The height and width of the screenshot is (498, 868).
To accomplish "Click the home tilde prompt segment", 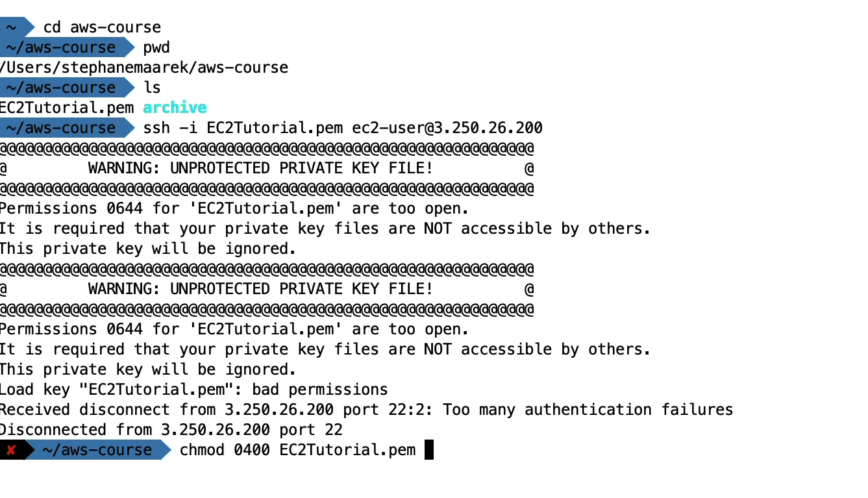I will pyautogui.click(x=12, y=27).
